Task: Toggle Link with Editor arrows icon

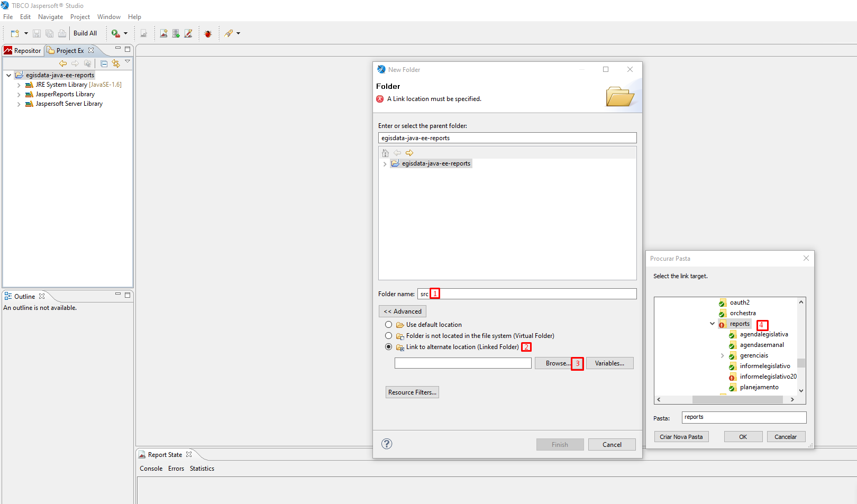Action: click(x=116, y=63)
